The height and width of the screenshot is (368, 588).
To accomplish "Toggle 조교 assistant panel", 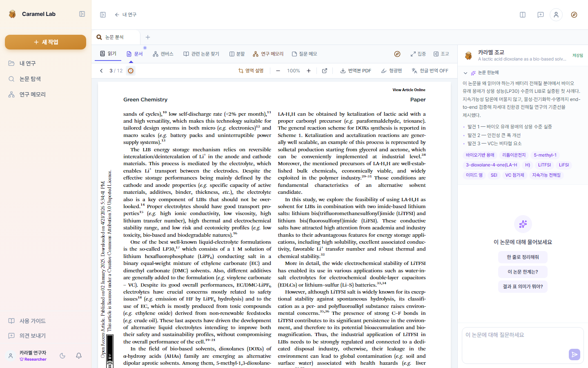I will 441,54.
